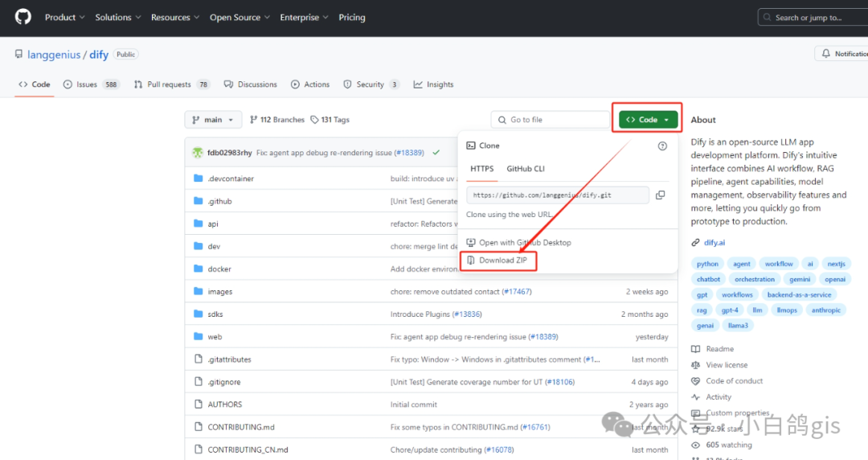Open the CONTRIBUTING_CN.md file
This screenshot has width=868, height=460.
(x=248, y=450)
